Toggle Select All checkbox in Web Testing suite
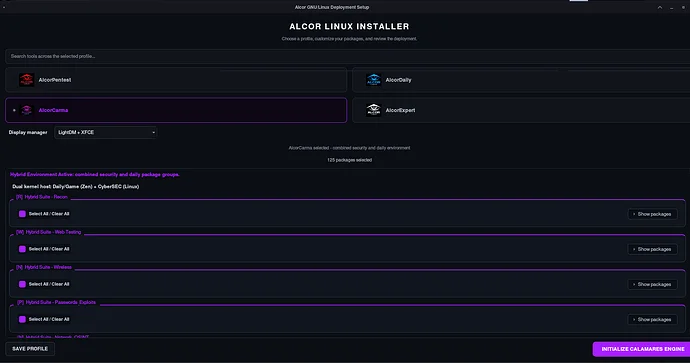 point(22,249)
